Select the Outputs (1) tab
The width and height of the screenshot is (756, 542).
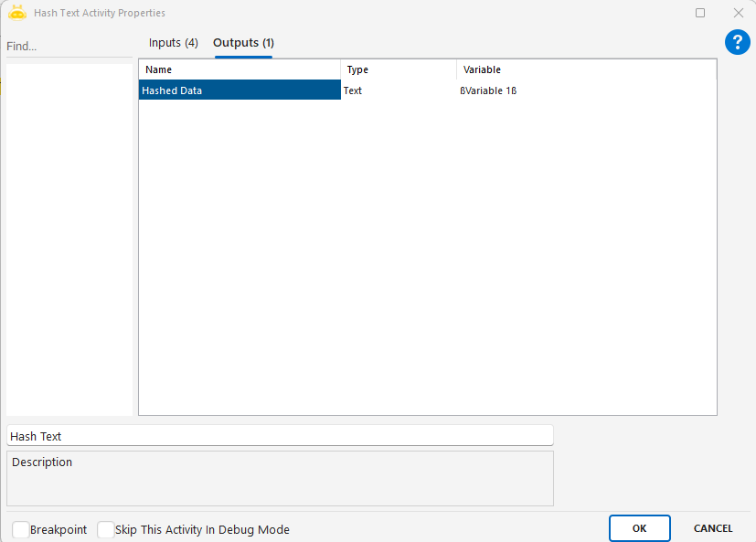coord(243,43)
